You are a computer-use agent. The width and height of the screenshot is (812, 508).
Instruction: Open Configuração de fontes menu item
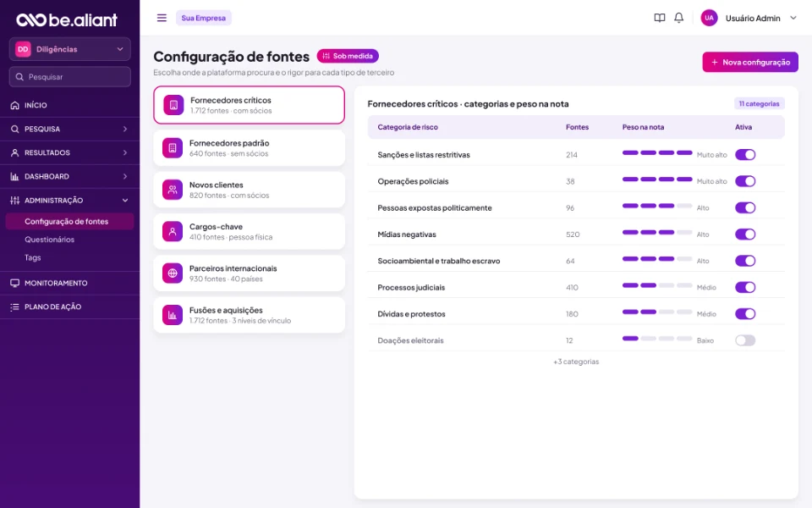[x=70, y=221]
